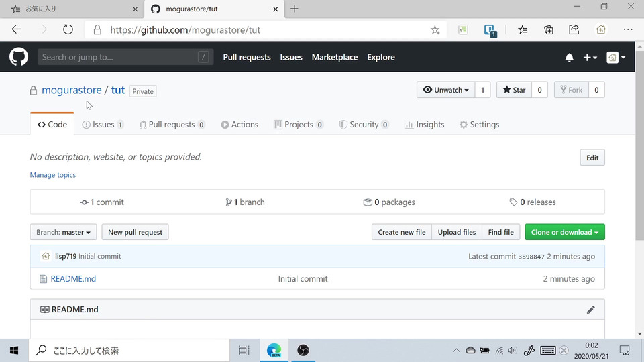644x362 pixels.
Task: View the 1 branch list
Action: point(245,202)
